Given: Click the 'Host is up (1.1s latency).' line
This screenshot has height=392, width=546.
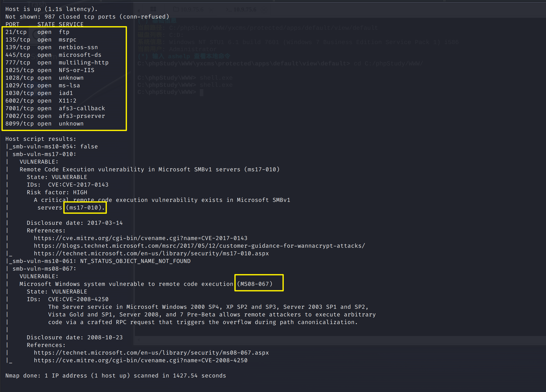Looking at the screenshot, I should pyautogui.click(x=52, y=9).
